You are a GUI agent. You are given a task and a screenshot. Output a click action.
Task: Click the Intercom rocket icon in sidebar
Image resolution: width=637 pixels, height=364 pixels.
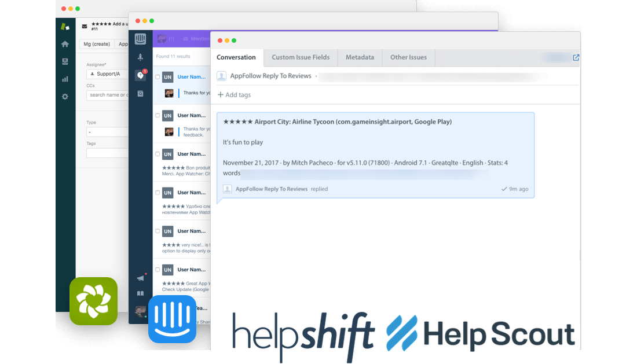pos(140,57)
